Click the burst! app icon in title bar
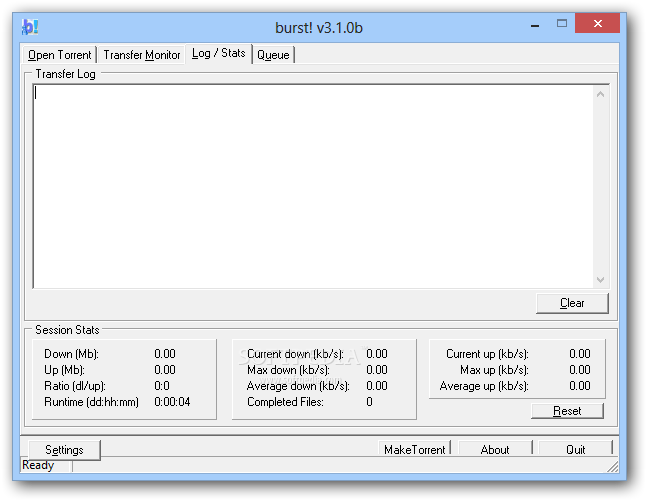The image size is (647, 501). click(x=30, y=27)
